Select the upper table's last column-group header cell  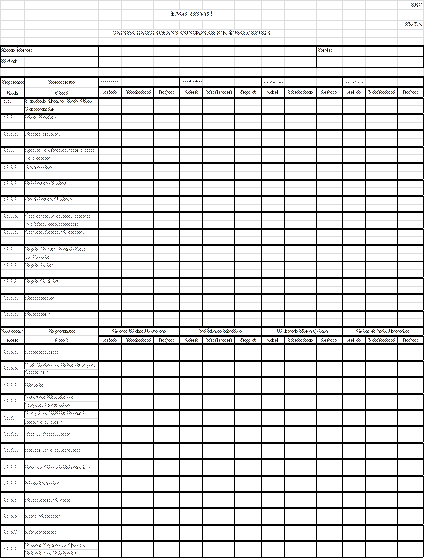(x=383, y=82)
